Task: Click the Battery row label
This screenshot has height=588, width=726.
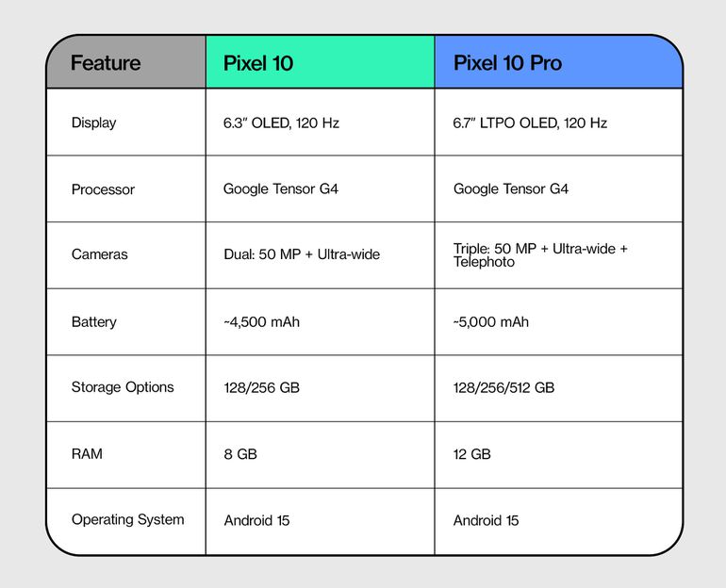Action: 94,321
